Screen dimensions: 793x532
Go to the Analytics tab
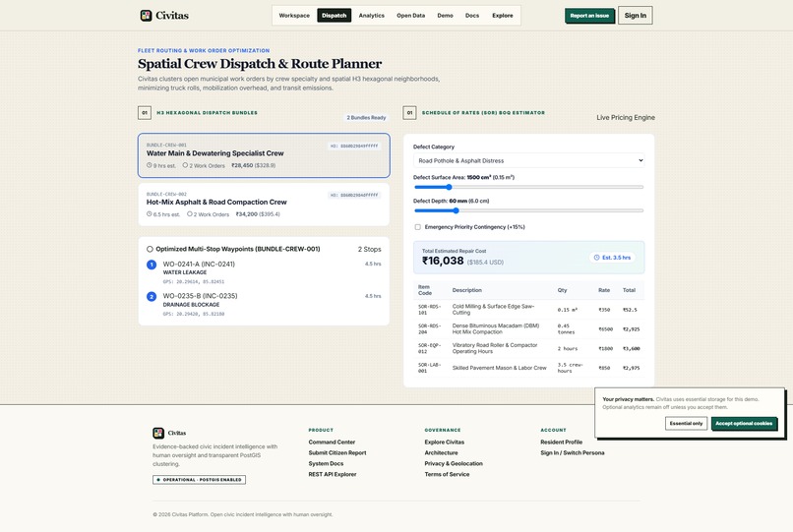[x=372, y=16]
